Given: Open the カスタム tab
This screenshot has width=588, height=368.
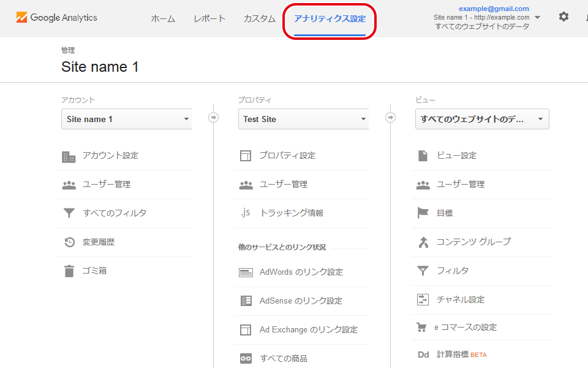Looking at the screenshot, I should coord(260,19).
